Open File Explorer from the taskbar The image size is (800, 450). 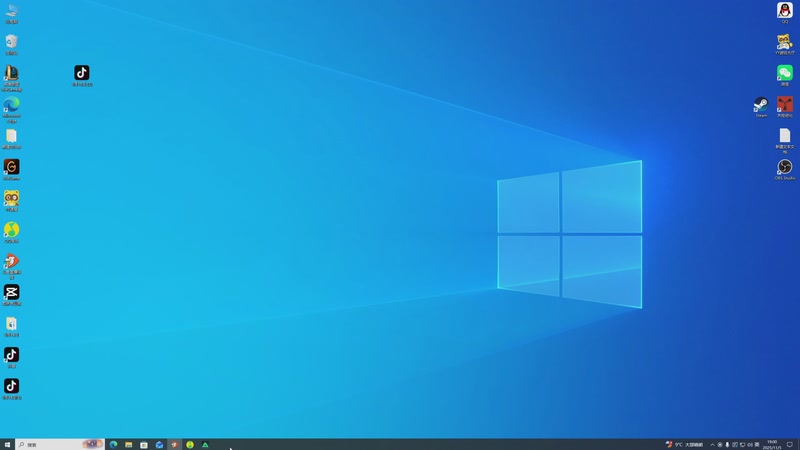(129, 444)
